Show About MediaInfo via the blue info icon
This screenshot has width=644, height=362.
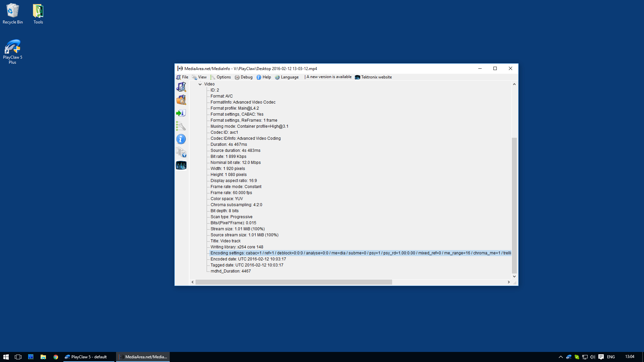coord(181,139)
